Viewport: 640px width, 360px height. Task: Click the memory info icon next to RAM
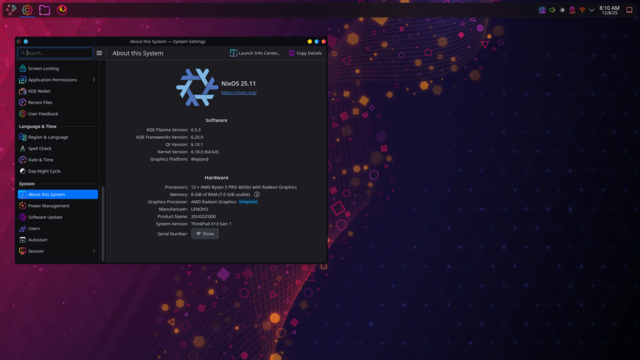coord(257,195)
